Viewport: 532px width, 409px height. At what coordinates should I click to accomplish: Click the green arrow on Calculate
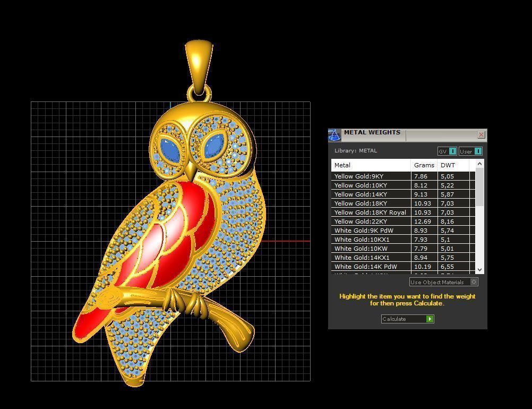430,319
